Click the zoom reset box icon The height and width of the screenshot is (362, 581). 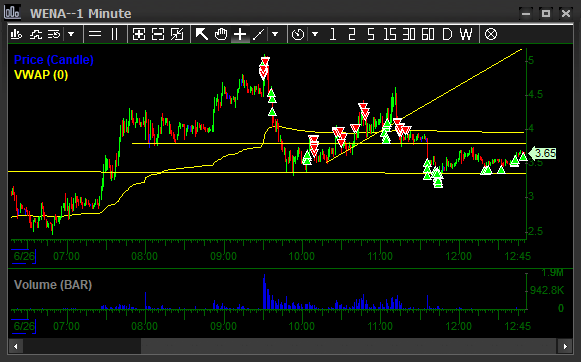click(177, 34)
